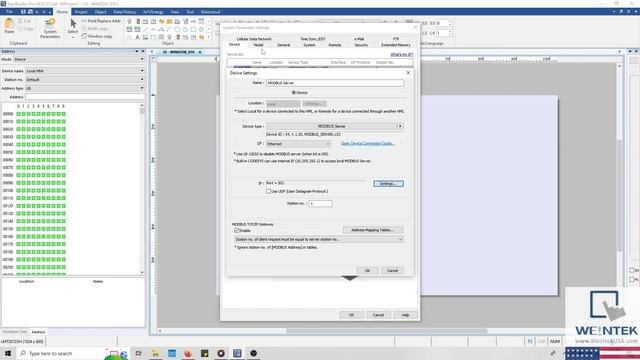Select the line drawing object icon
The width and height of the screenshot is (640, 360).
[145, 29]
